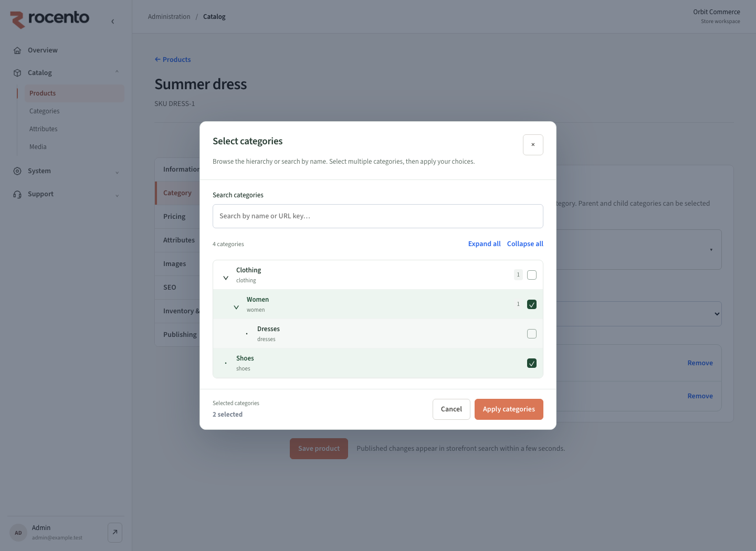Switch to the Pricing tab
The image size is (756, 551).
[177, 217]
